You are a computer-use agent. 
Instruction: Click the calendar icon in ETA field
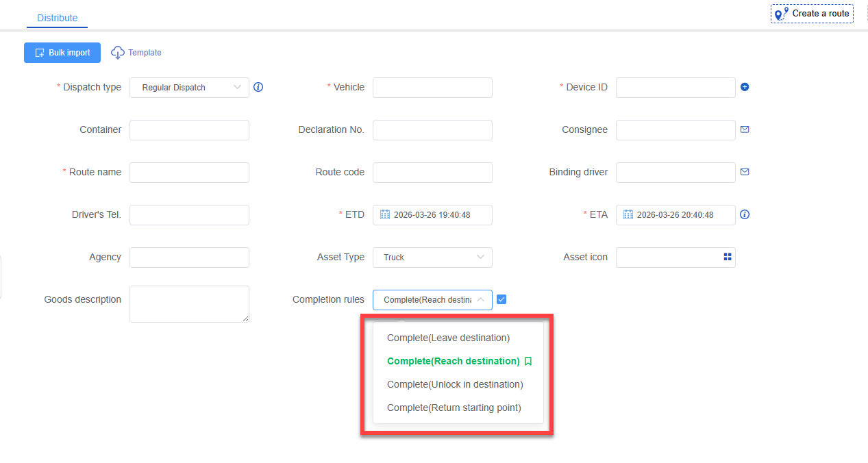(x=628, y=214)
